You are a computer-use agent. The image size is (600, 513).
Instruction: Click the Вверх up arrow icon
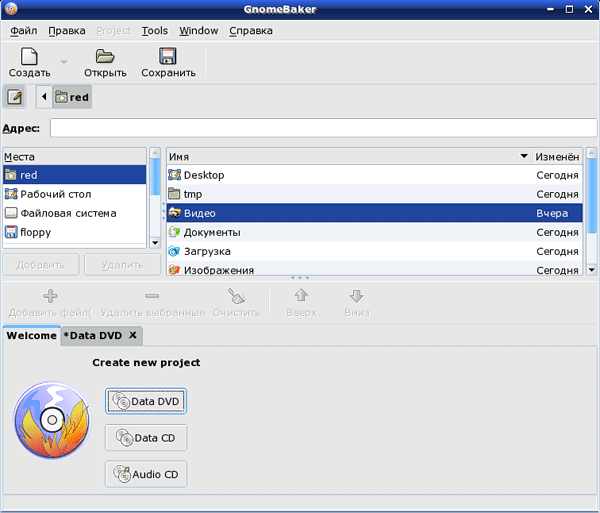click(301, 295)
